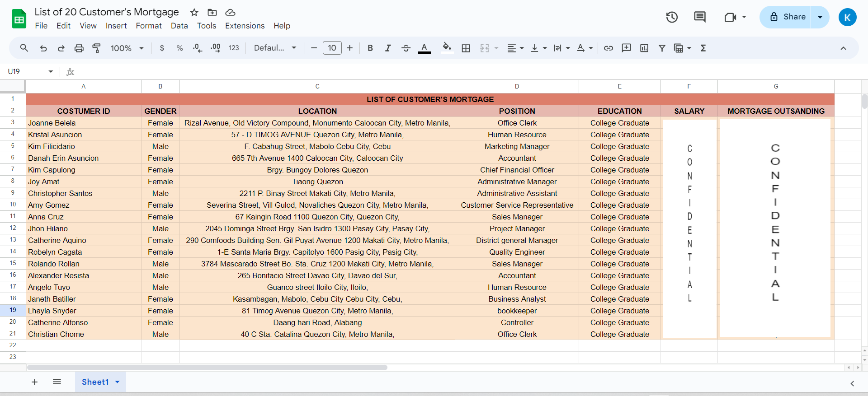
Task: Open the View menu
Action: tap(88, 26)
